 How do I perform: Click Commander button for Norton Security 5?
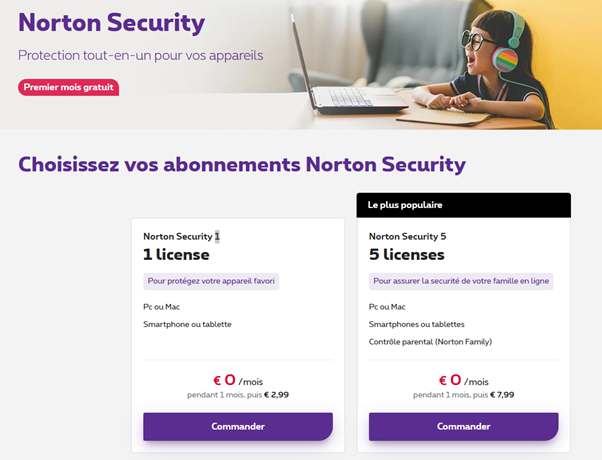tap(463, 426)
